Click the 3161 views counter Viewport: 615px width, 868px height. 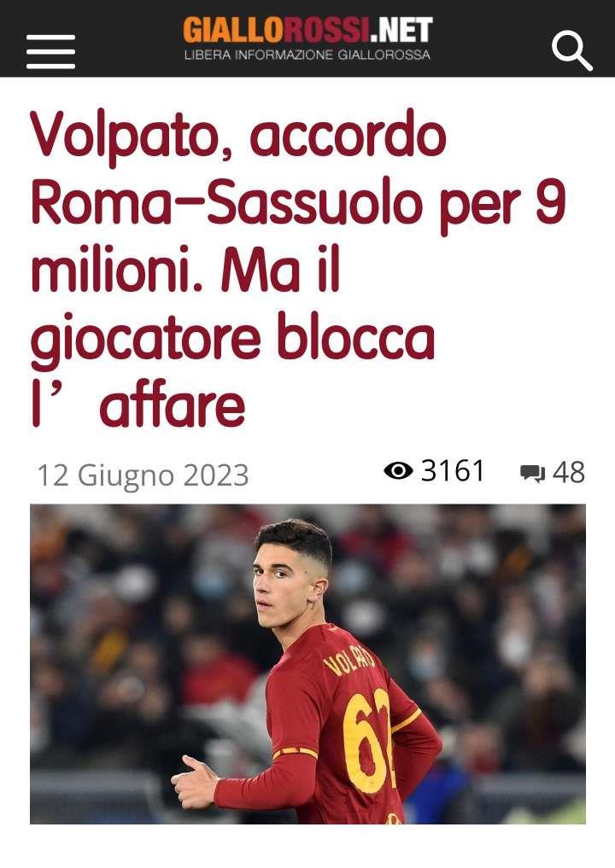[x=453, y=471]
